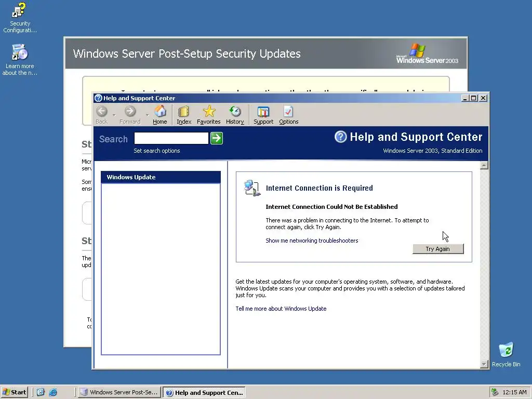Open Favorites star icon
This screenshot has height=399, width=532.
click(209, 115)
